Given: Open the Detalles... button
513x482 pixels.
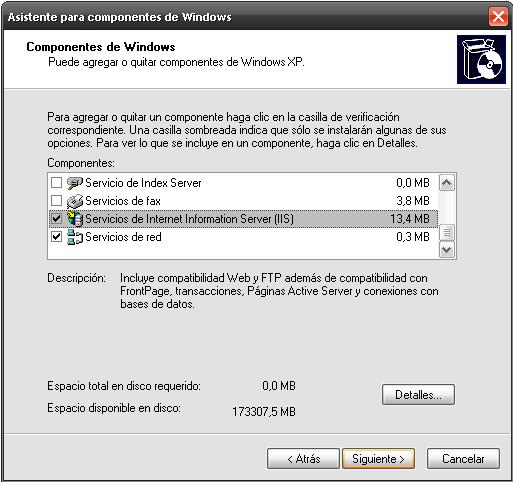Looking at the screenshot, I should pos(418,395).
